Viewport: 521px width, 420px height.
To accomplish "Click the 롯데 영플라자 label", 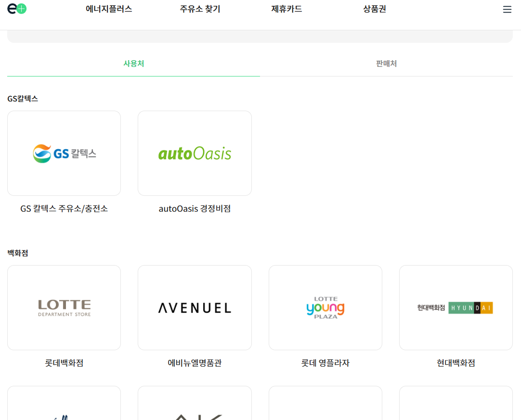I will (326, 363).
